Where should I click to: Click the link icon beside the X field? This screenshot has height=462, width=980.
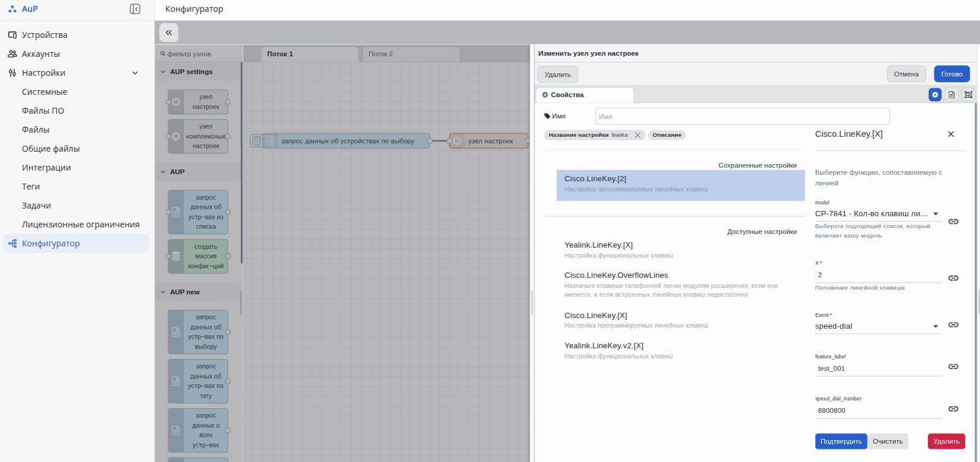tap(953, 278)
